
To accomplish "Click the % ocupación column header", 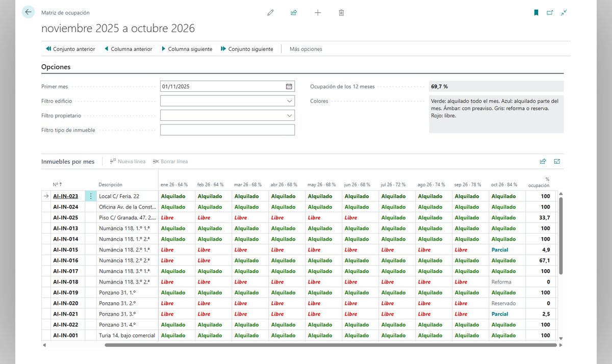I will [x=539, y=182].
